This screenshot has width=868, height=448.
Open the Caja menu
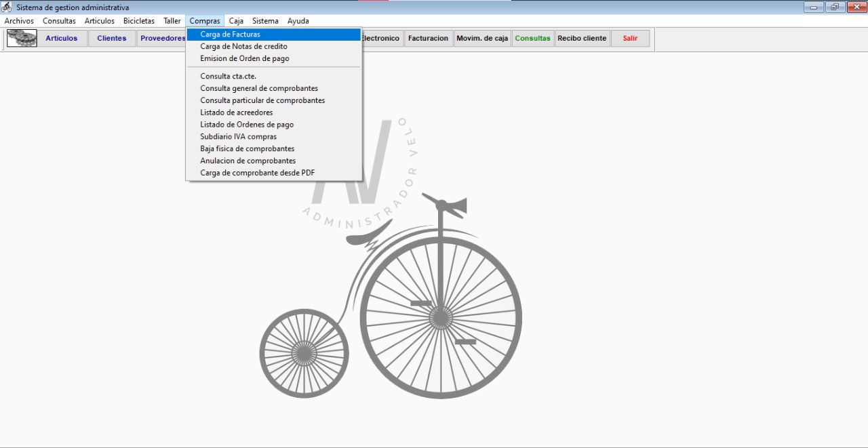236,21
